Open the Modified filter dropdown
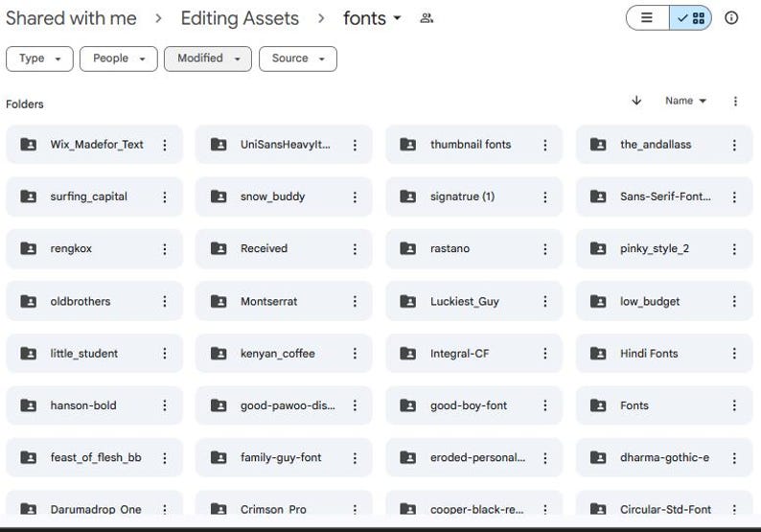The height and width of the screenshot is (532, 761). [x=208, y=58]
